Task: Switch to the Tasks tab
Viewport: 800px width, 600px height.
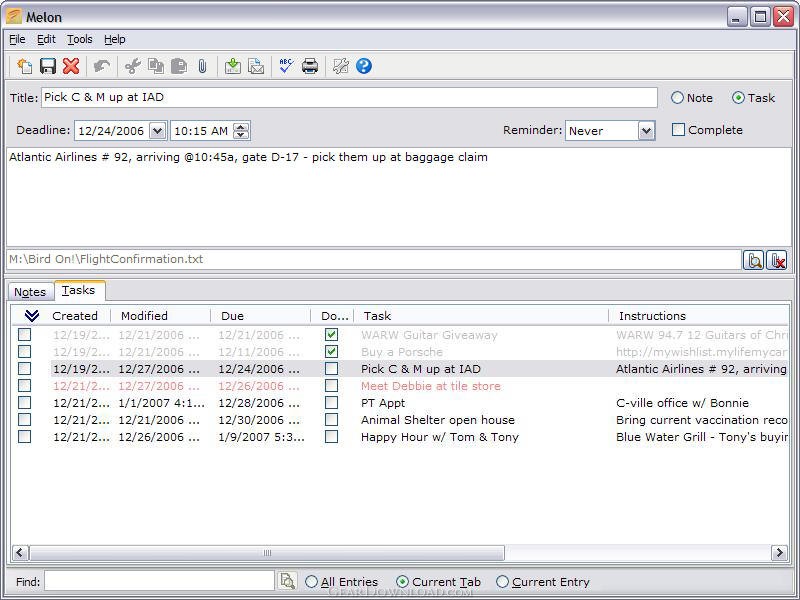Action: pyautogui.click(x=79, y=290)
